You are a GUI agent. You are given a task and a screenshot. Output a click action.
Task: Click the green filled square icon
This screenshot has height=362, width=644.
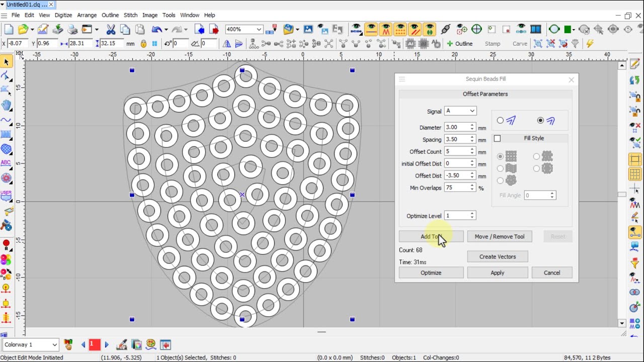point(568,29)
